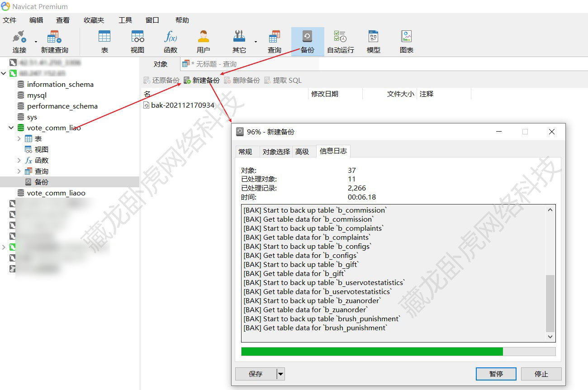Select the mysql database
The width and height of the screenshot is (588, 390).
[37, 95]
